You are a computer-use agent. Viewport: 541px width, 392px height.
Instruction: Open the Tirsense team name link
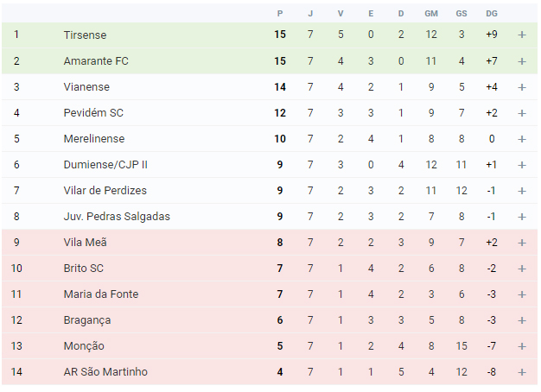pyautogui.click(x=85, y=35)
